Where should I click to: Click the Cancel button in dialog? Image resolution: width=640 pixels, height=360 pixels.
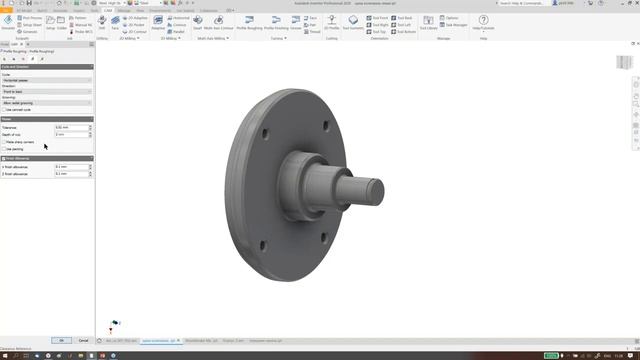point(83,340)
